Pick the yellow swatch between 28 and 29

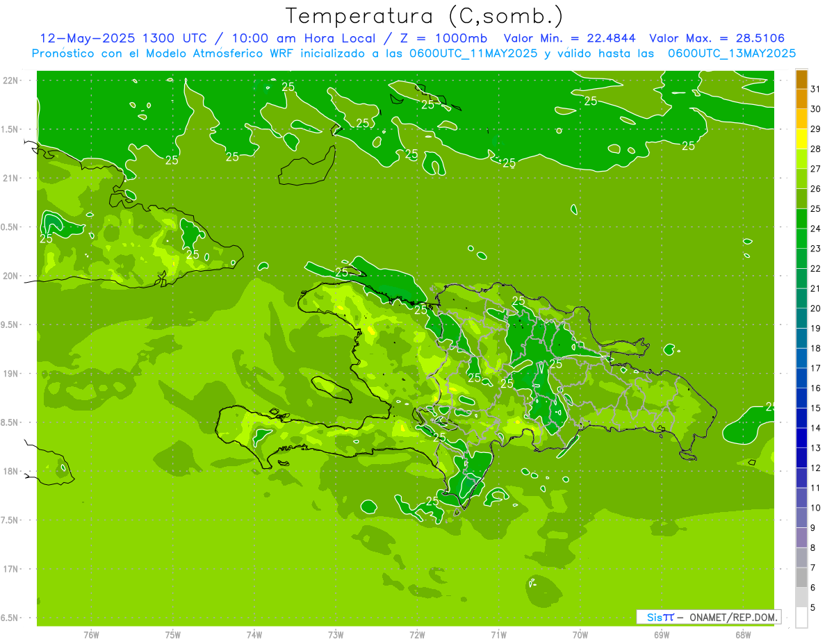[801, 139]
